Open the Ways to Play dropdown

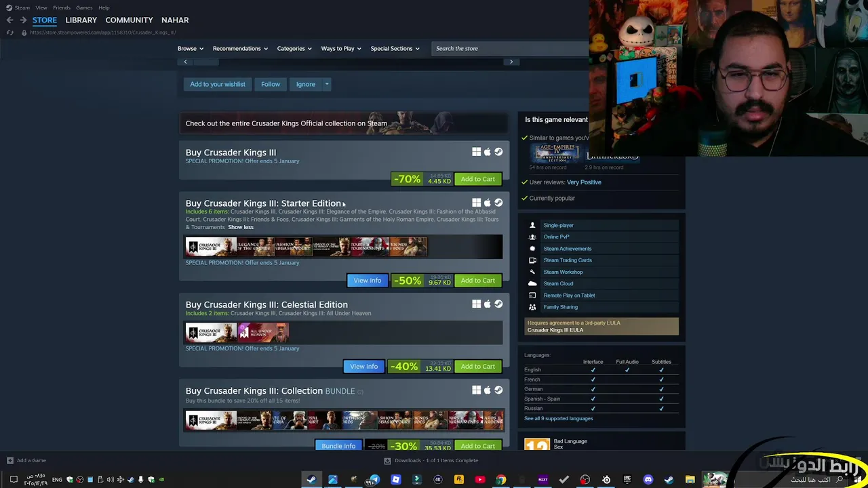pos(341,49)
